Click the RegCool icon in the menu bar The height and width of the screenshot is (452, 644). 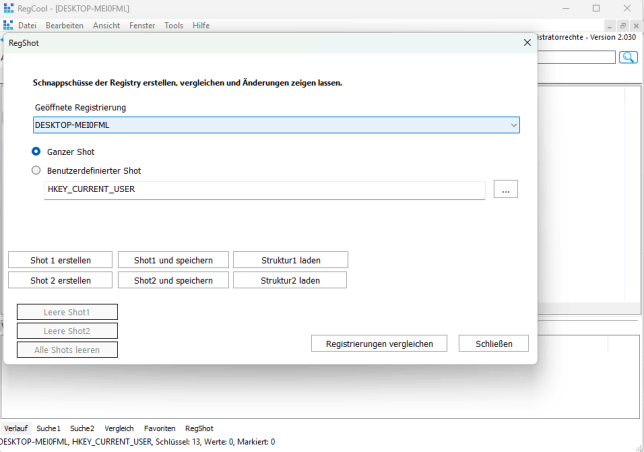click(8, 25)
